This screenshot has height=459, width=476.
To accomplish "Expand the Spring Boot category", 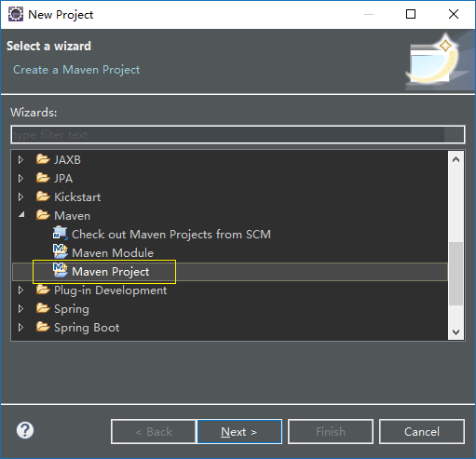I will 20,328.
